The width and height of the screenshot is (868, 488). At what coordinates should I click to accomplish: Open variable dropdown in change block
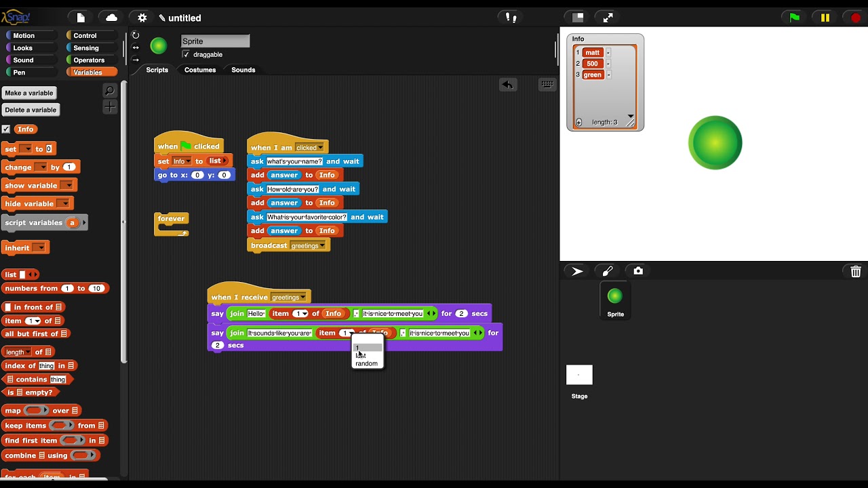[x=41, y=167]
